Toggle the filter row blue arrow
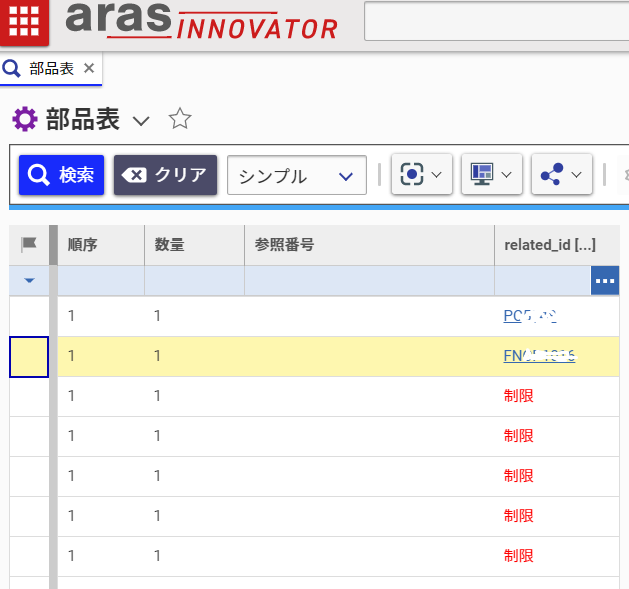629x589 pixels. tap(29, 281)
